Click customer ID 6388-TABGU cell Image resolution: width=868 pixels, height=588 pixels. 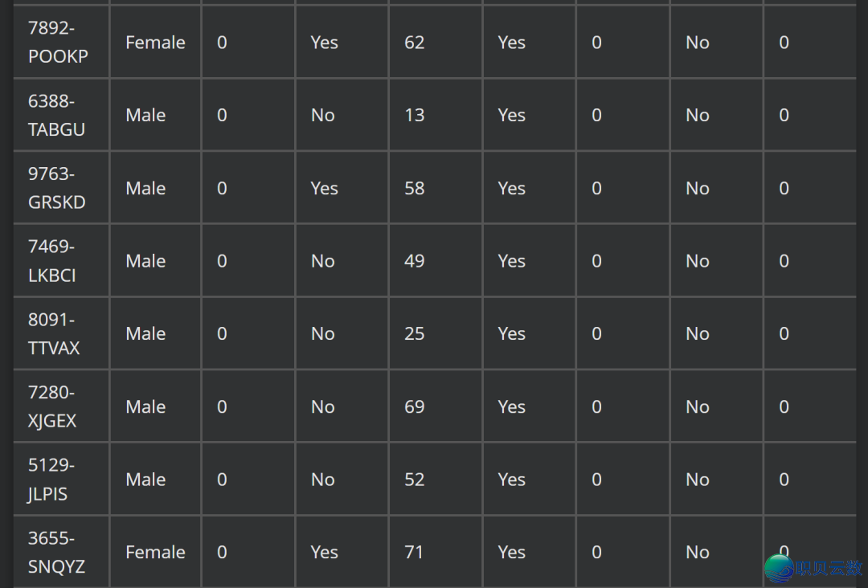pyautogui.click(x=56, y=116)
